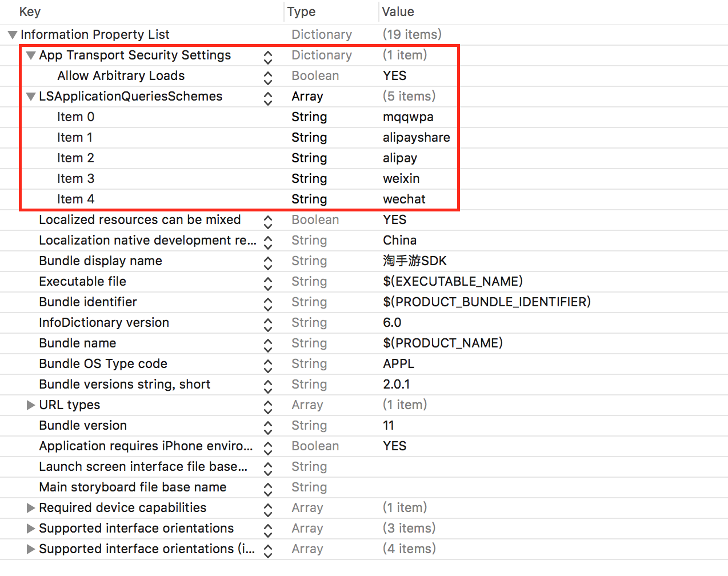
Task: Open key stepper for Bundle display name
Action: pyautogui.click(x=268, y=262)
